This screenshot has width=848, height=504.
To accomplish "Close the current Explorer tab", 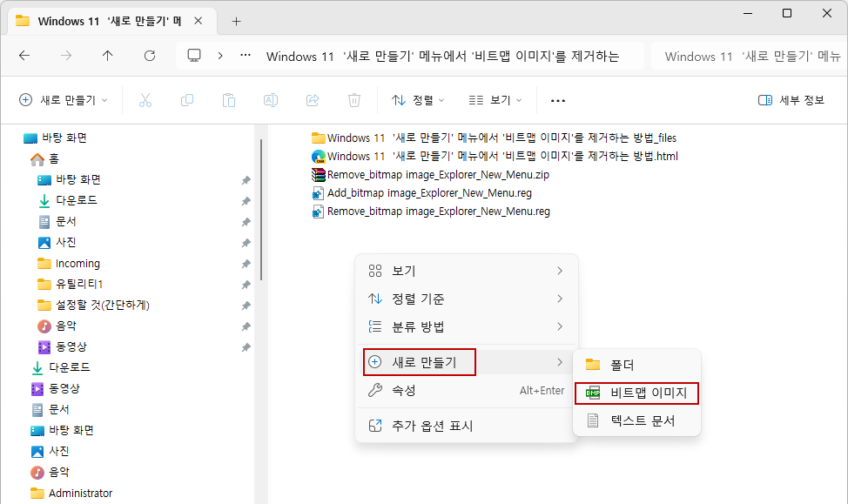I will 198,21.
